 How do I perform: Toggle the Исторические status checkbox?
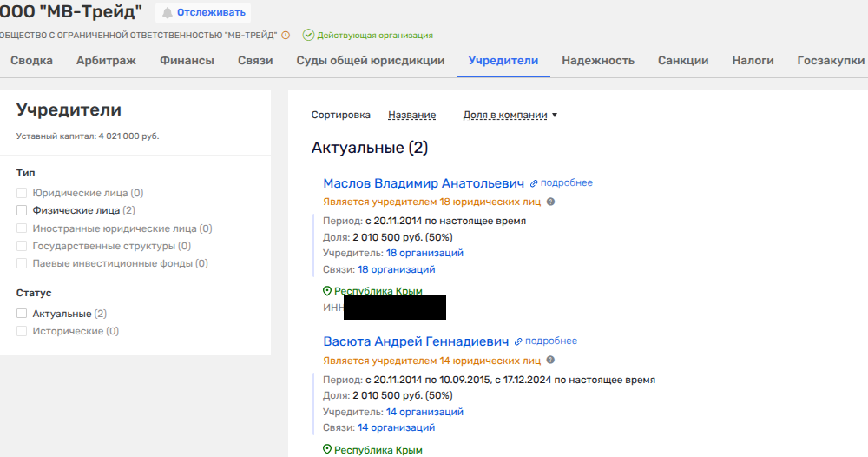click(22, 331)
